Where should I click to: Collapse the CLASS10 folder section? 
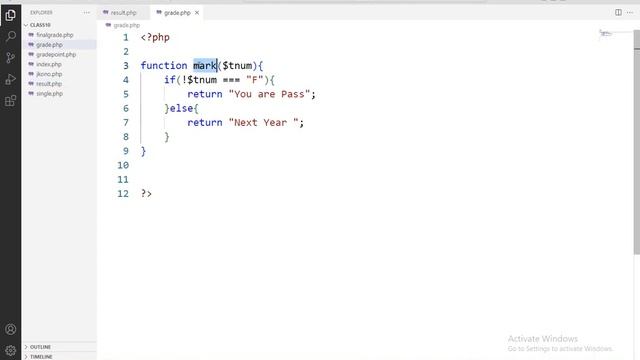(59, 25)
